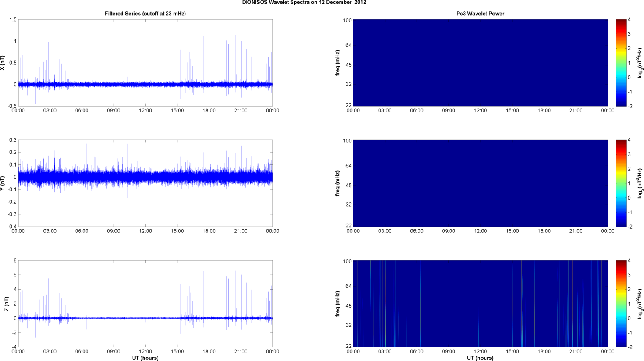Open the Y component filtered series plot
The image size is (644, 361).
coord(145,183)
